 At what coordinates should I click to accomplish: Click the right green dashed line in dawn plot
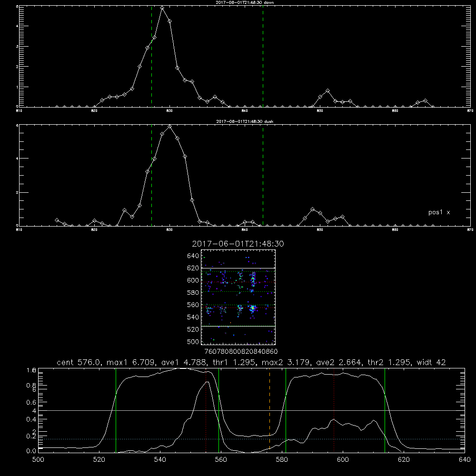263,56
